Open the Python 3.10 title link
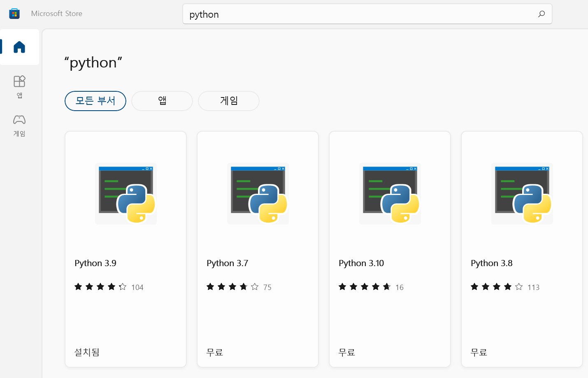 tap(361, 263)
